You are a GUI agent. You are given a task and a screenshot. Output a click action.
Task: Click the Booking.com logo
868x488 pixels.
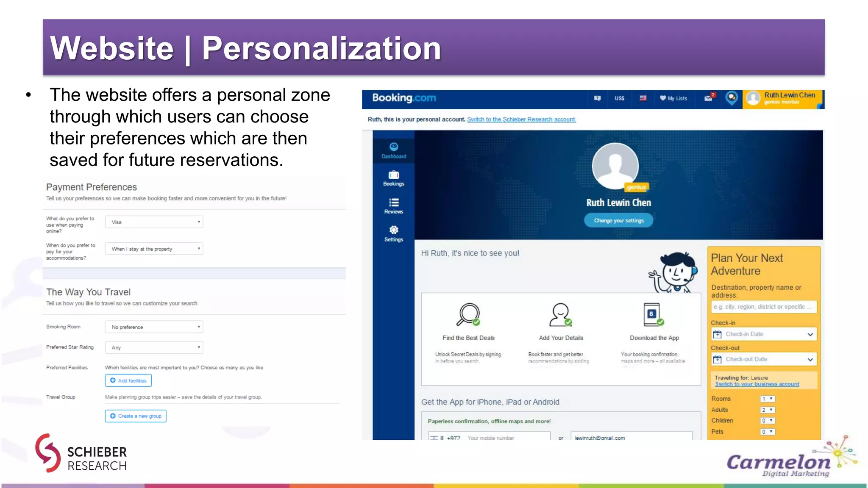(x=404, y=98)
